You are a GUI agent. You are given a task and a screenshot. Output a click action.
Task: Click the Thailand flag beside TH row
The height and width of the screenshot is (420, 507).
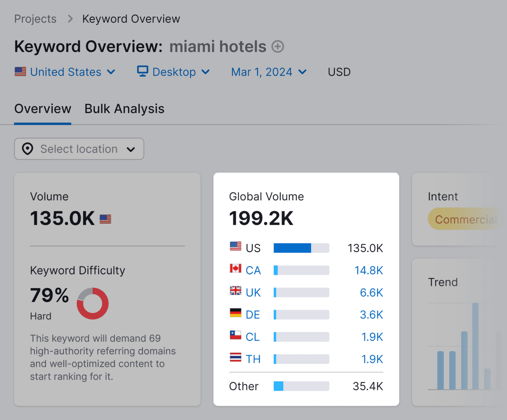tap(235, 359)
